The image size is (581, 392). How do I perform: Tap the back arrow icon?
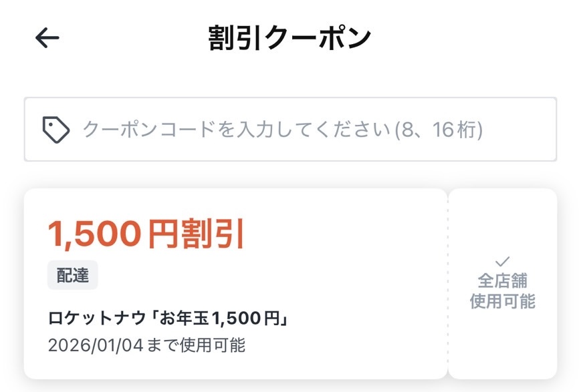47,38
